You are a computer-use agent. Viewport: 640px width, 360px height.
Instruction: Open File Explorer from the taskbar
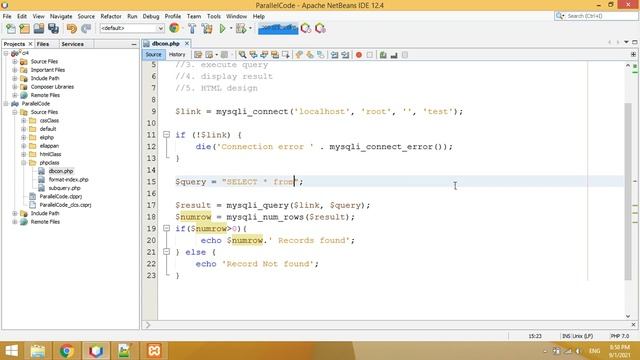[x=38, y=351]
